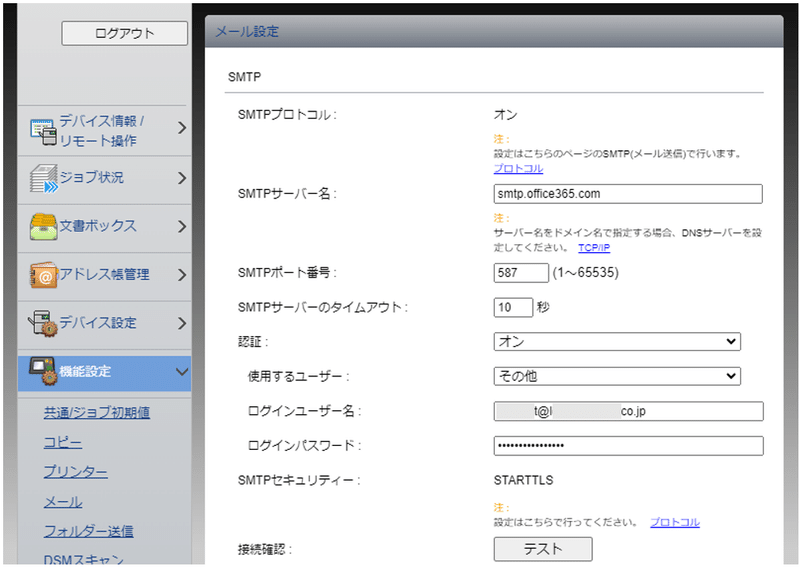Expand the ジョブ状況 chevron
The image size is (800, 570).
tap(182, 178)
